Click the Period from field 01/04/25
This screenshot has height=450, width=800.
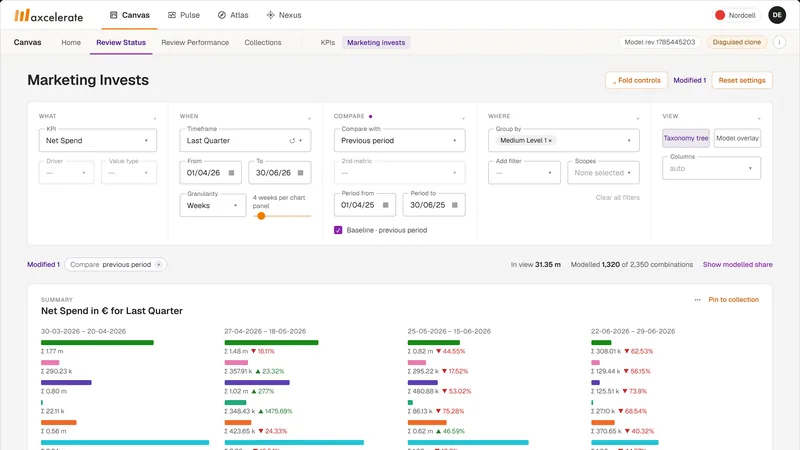[x=365, y=205]
